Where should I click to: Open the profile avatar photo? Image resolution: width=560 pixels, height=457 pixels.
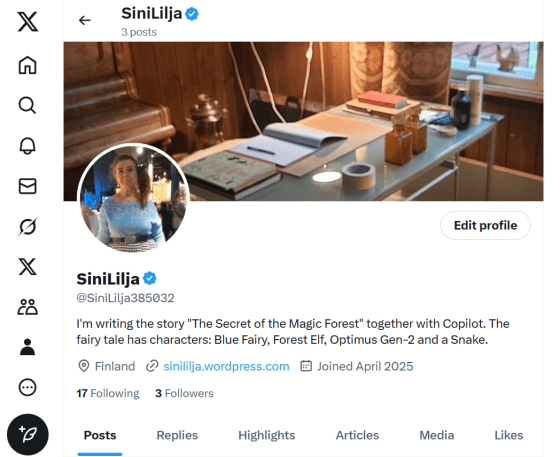[x=133, y=199]
